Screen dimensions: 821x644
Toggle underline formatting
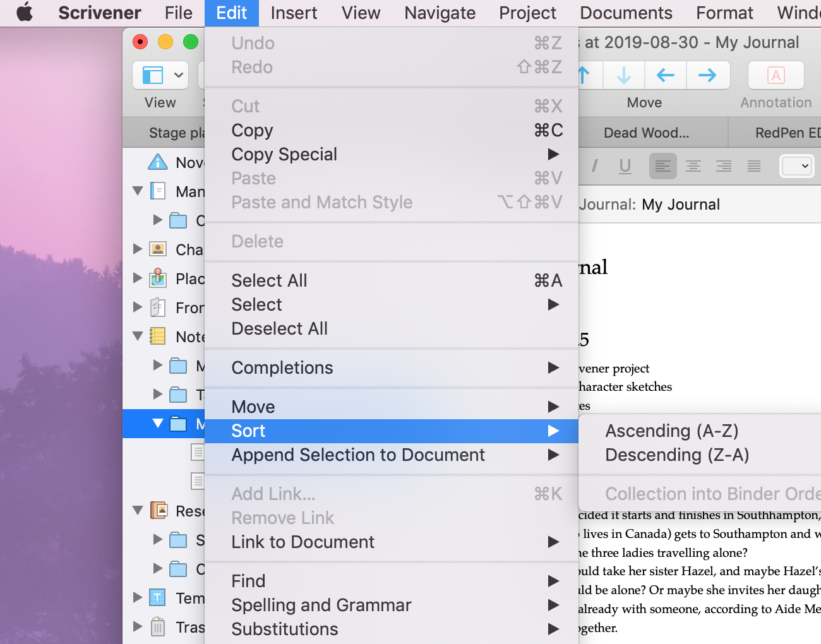coord(625,166)
